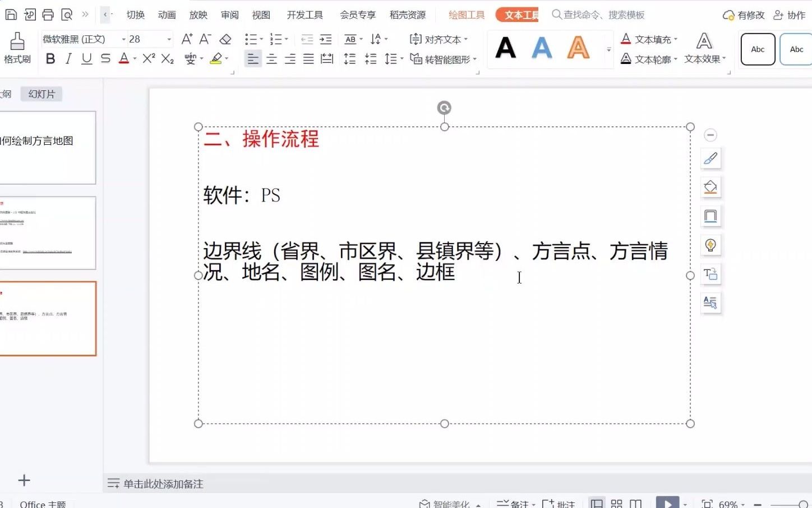Open the 视图 view tab
The image size is (812, 508).
(x=261, y=15)
